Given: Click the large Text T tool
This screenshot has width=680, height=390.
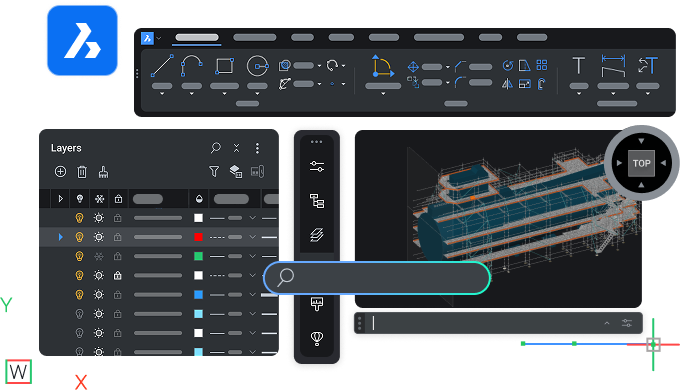Looking at the screenshot, I should click(x=579, y=66).
